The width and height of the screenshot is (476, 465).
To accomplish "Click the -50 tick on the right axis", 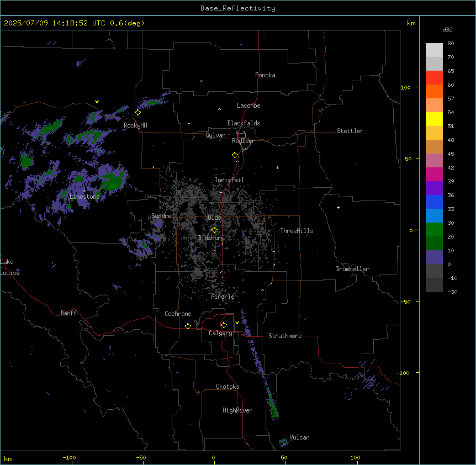I will click(x=406, y=302).
